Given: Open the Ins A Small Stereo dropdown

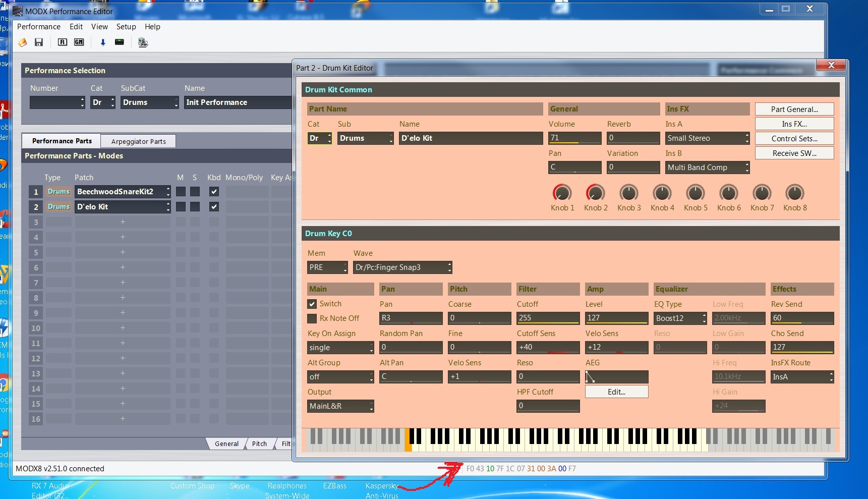Looking at the screenshot, I should point(707,138).
